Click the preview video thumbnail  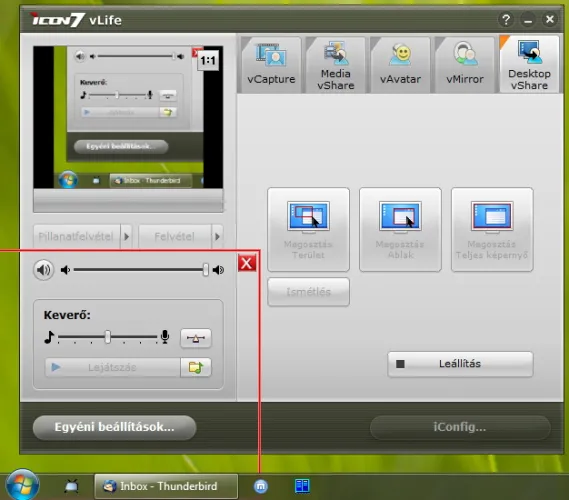tap(128, 117)
